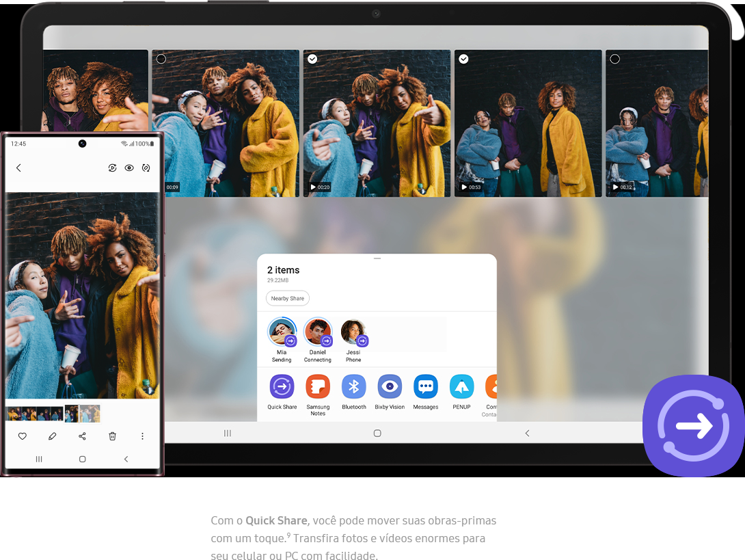Deselect the 00:20 video checkbox
Image resolution: width=745 pixels, height=560 pixels.
coord(312,59)
